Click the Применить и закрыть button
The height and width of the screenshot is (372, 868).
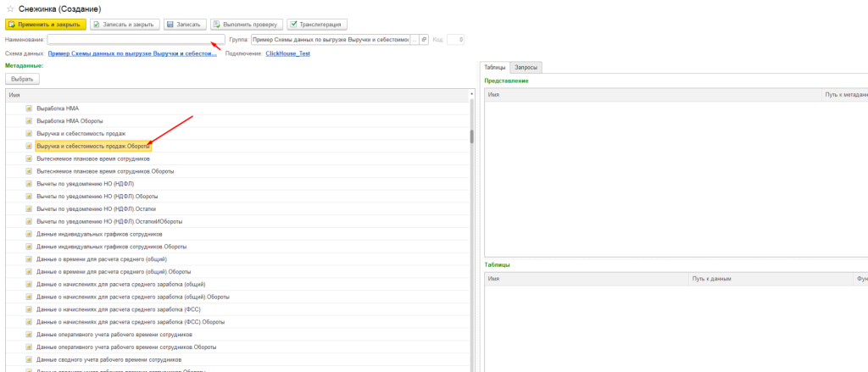tap(44, 25)
